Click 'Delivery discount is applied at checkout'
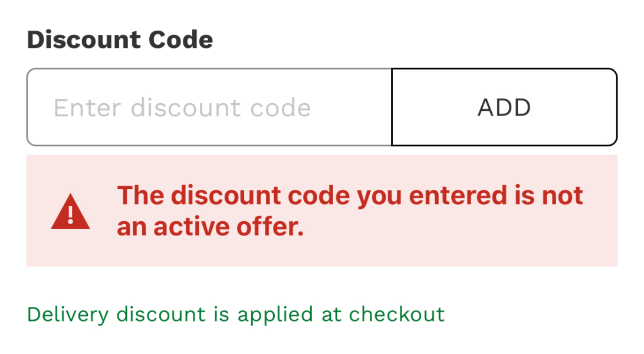 (236, 314)
